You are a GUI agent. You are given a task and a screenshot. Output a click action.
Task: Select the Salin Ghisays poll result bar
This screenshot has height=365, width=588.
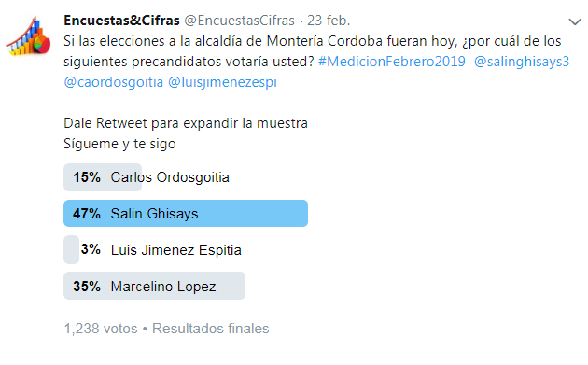[186, 214]
